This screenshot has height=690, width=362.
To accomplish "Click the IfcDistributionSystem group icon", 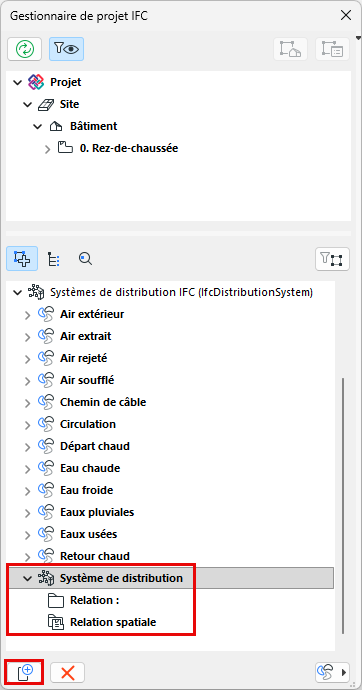I will [36, 292].
